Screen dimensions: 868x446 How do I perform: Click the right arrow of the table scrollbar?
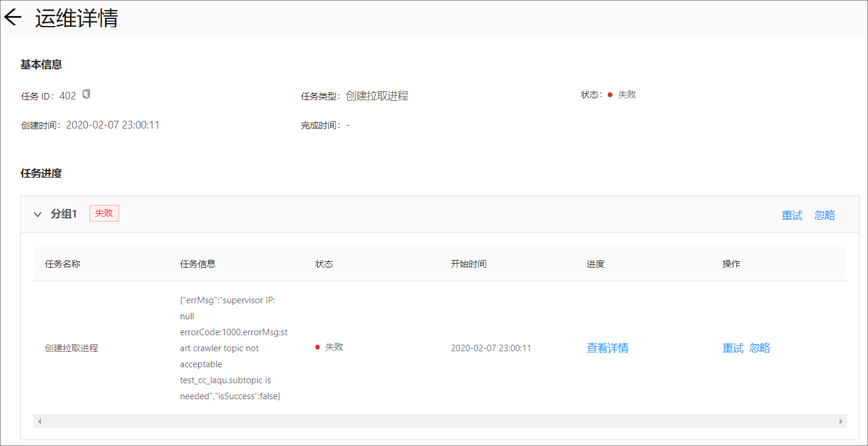tap(841, 421)
